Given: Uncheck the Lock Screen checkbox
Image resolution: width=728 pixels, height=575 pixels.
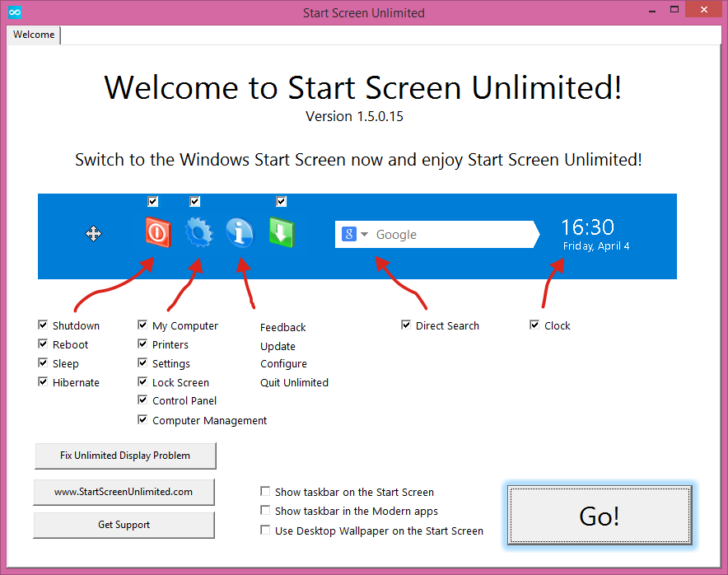Looking at the screenshot, I should coord(142,381).
